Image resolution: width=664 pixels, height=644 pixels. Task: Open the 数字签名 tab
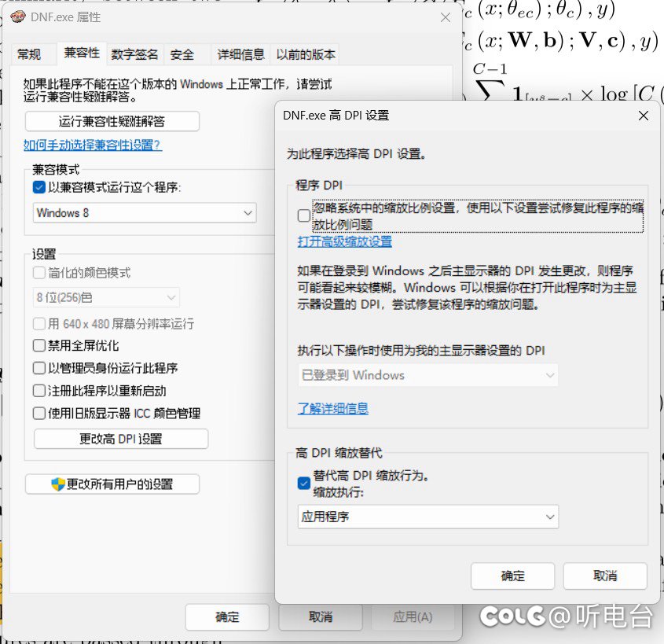tap(134, 54)
